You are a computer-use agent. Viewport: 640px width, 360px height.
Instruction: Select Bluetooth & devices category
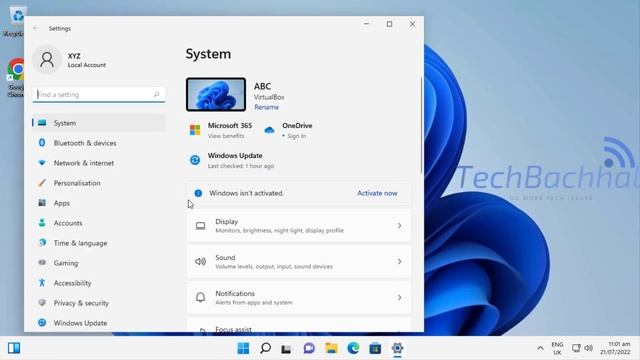(x=99, y=143)
